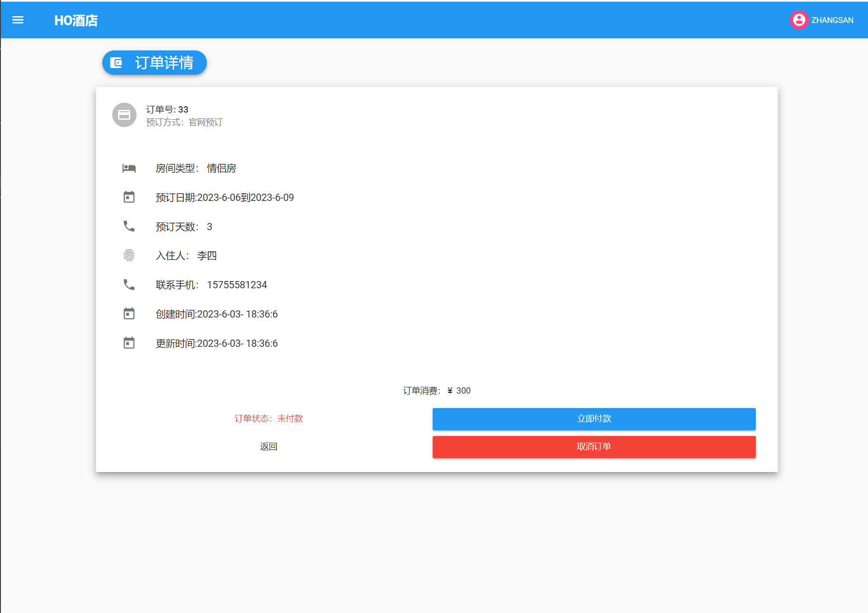Click the 订单消费 ¥300 amount text
The height and width of the screenshot is (613, 868).
click(436, 391)
